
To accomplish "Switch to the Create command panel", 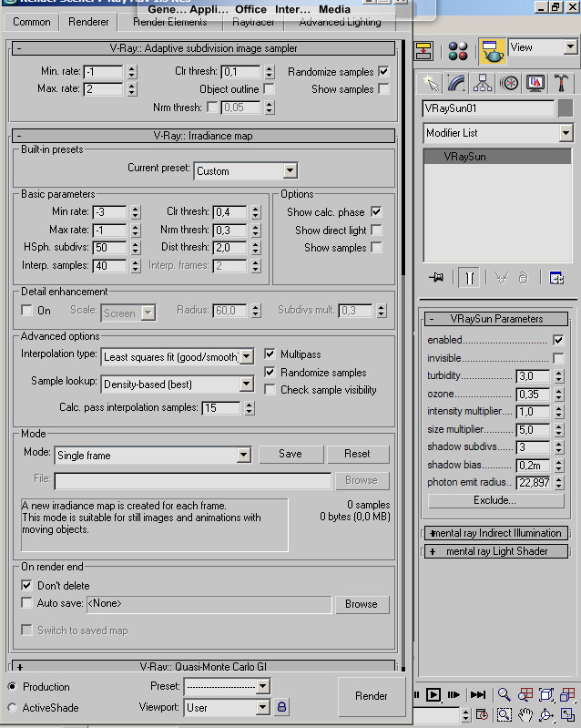I will pyautogui.click(x=431, y=84).
